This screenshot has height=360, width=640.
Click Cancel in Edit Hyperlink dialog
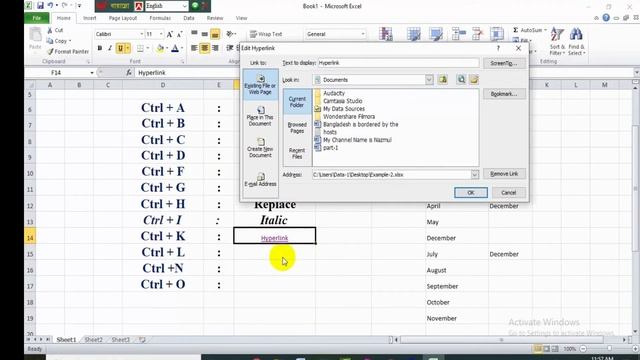509,193
